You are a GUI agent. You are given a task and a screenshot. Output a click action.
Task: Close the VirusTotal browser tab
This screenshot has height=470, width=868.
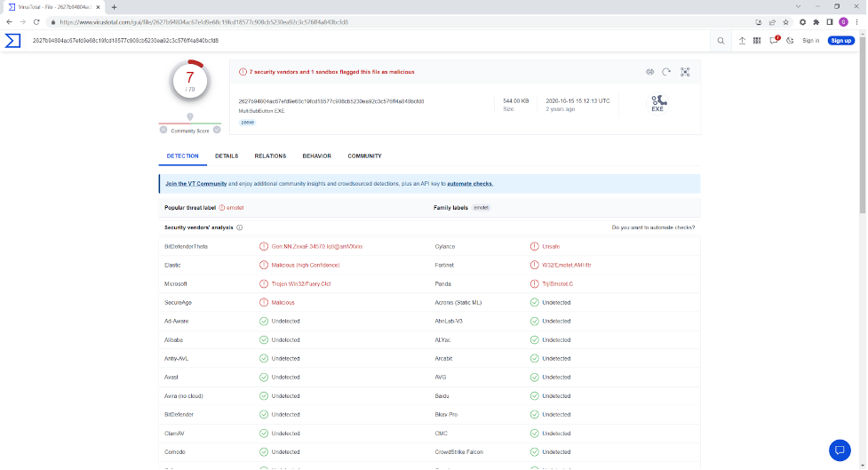click(x=98, y=7)
